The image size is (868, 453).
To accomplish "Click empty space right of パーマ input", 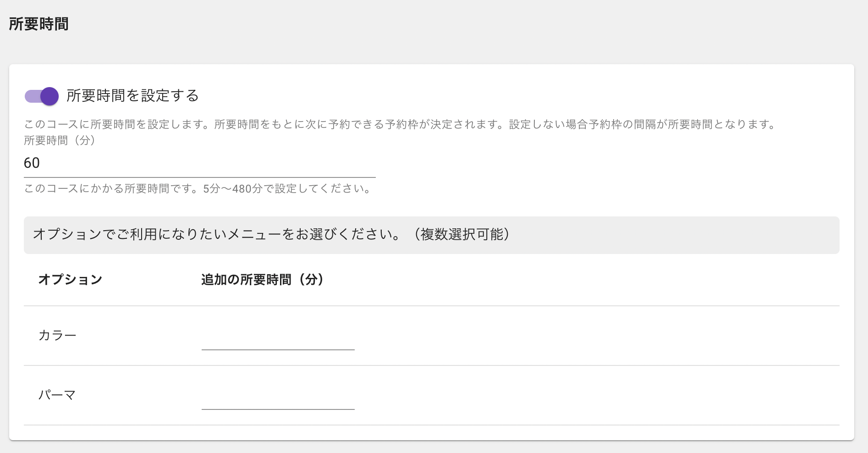I will click(596, 395).
